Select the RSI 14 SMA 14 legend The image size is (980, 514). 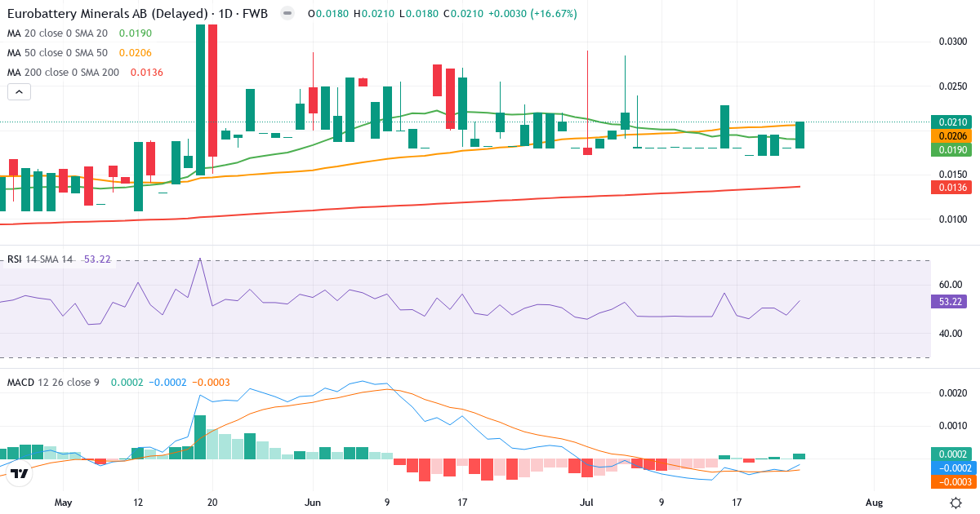point(40,259)
